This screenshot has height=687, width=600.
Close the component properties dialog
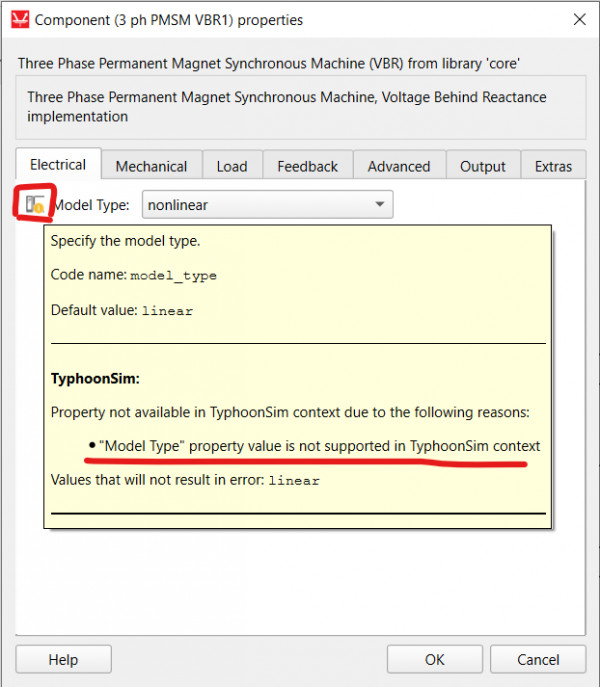point(579,19)
